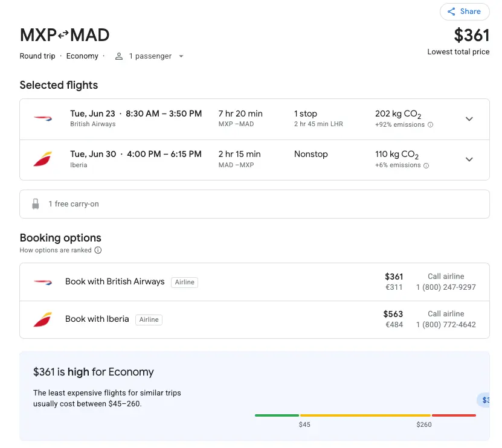Click the red high-price segment of price bar
Image resolution: width=502 pixels, height=448 pixels.
tap(454, 415)
